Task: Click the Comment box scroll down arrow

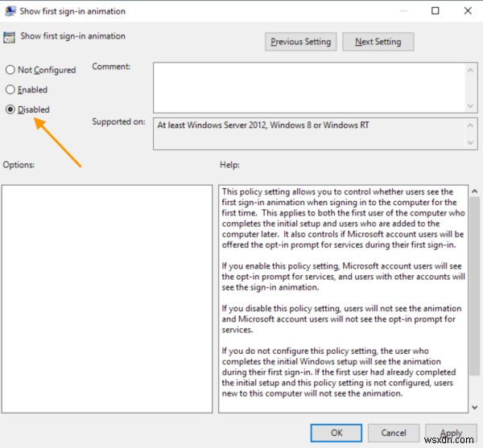Action: pos(470,106)
